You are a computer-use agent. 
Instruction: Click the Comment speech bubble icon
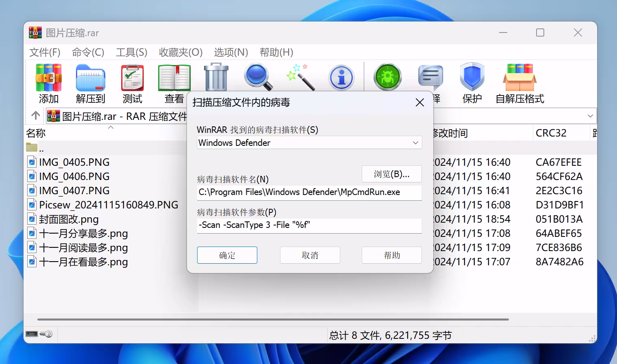point(430,76)
